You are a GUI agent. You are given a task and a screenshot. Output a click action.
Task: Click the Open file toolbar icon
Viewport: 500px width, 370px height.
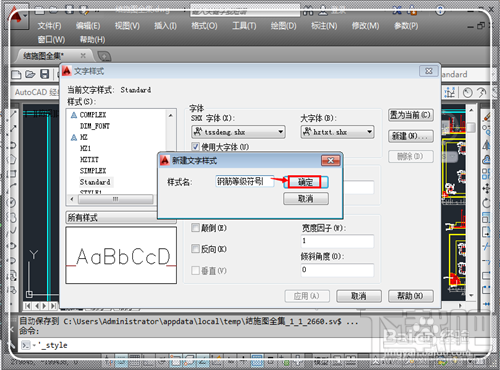coord(30,74)
